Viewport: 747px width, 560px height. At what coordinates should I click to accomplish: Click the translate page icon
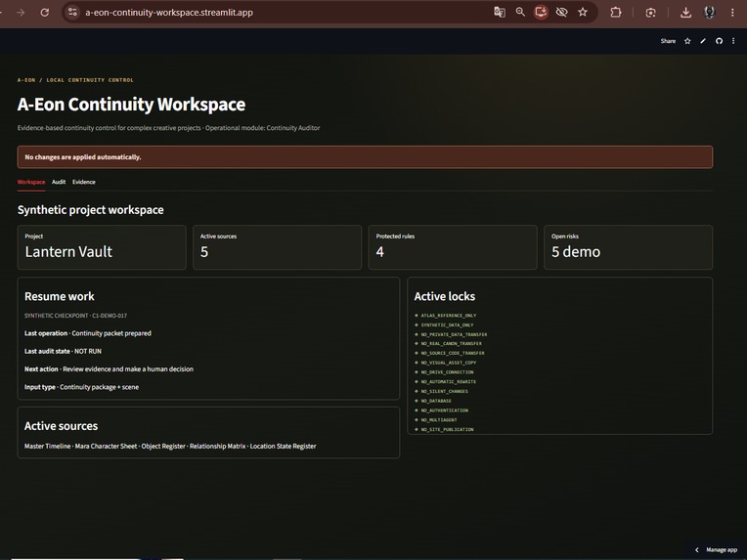500,13
